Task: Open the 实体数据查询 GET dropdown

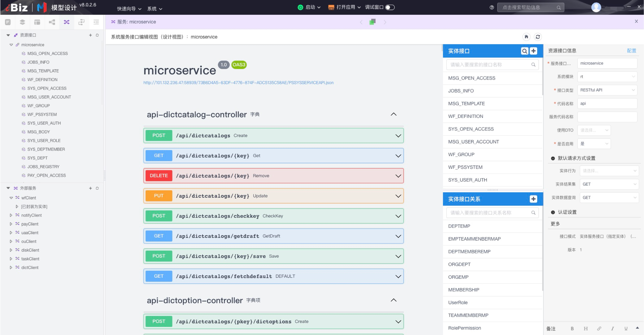Action: 609,198
